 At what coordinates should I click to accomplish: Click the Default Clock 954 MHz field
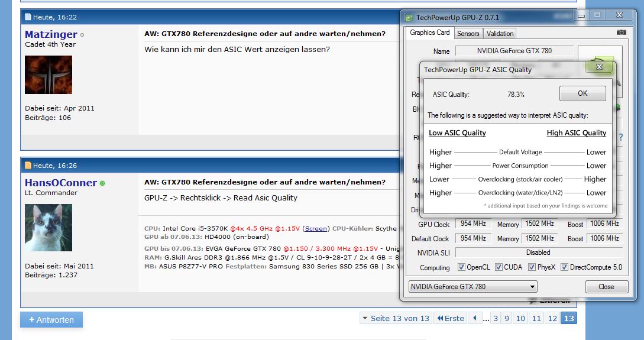point(473,238)
